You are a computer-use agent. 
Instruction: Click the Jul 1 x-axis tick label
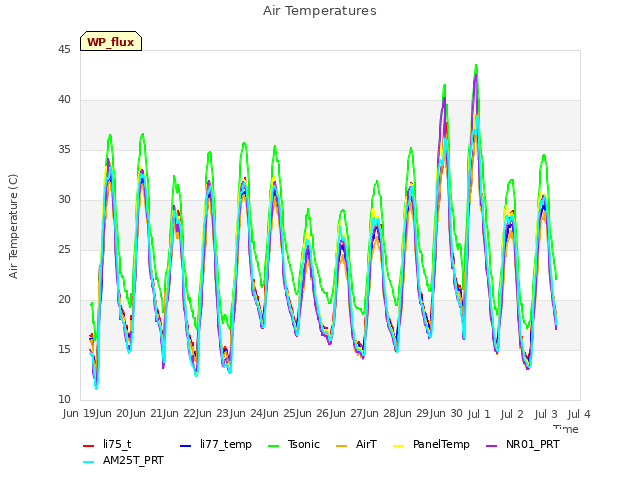click(x=479, y=414)
